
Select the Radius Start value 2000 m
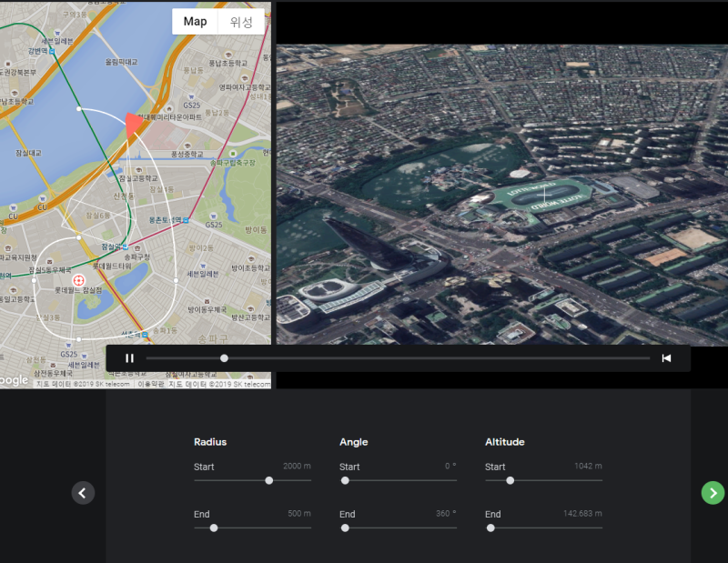pyautogui.click(x=297, y=466)
